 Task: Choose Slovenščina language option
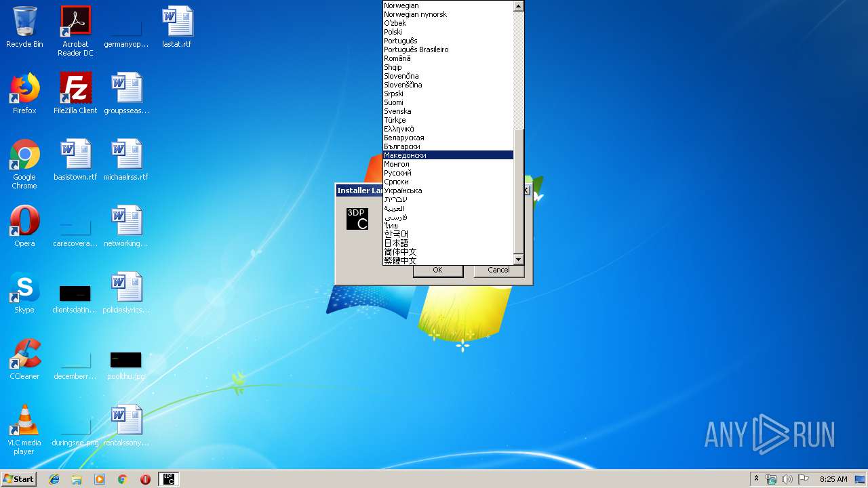point(448,85)
